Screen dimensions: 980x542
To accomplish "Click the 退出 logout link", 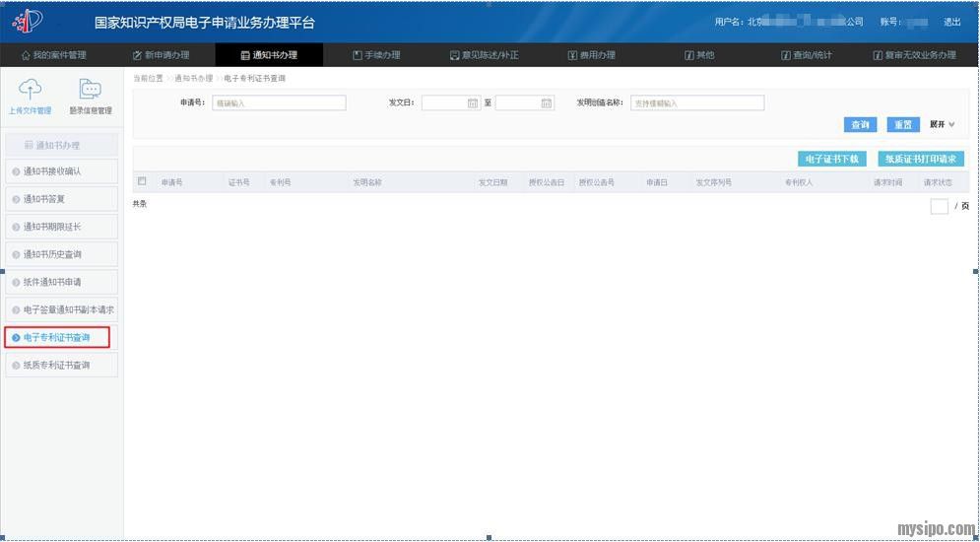I will (x=951, y=22).
